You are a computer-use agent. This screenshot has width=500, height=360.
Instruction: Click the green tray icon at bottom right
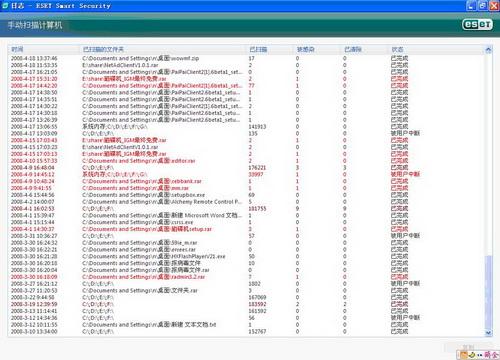(472, 355)
